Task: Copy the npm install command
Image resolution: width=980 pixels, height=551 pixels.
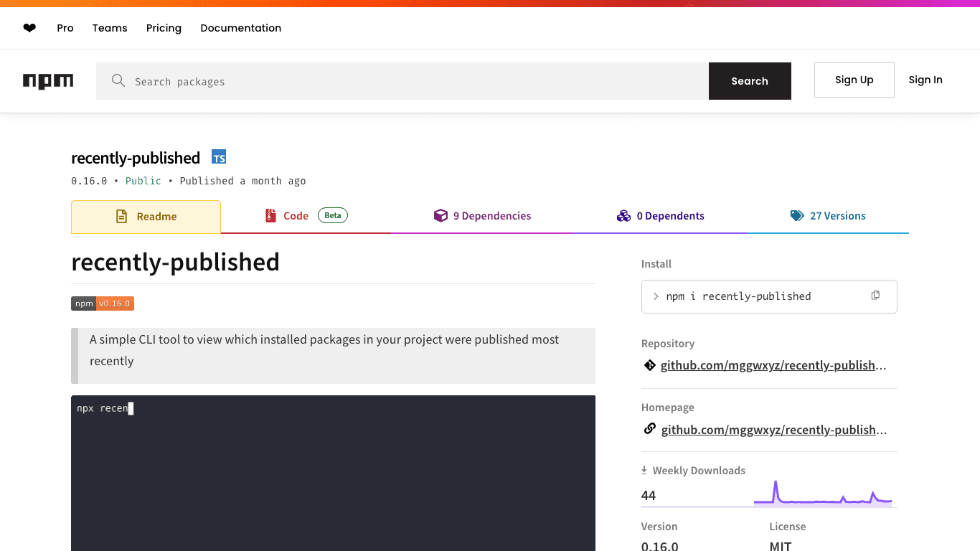Action: pos(875,296)
